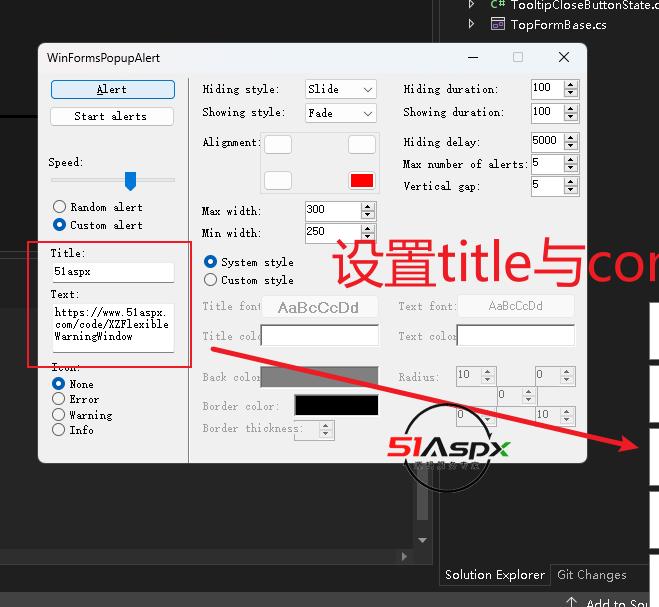Increase Showing duration with up arrow

[x=570, y=108]
